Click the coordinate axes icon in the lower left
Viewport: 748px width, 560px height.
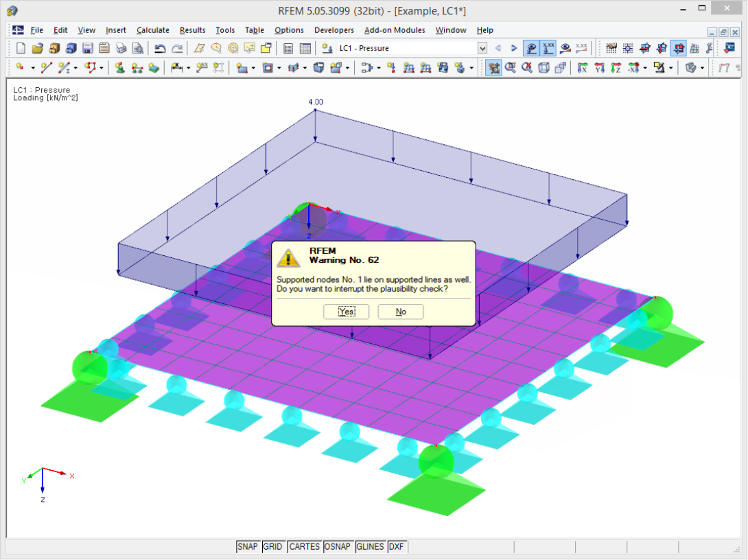tap(48, 484)
